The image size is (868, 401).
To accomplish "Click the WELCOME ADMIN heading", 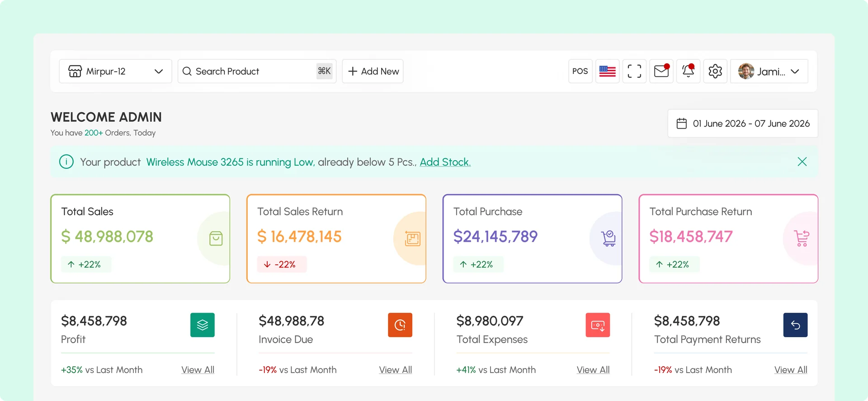I will [x=106, y=117].
